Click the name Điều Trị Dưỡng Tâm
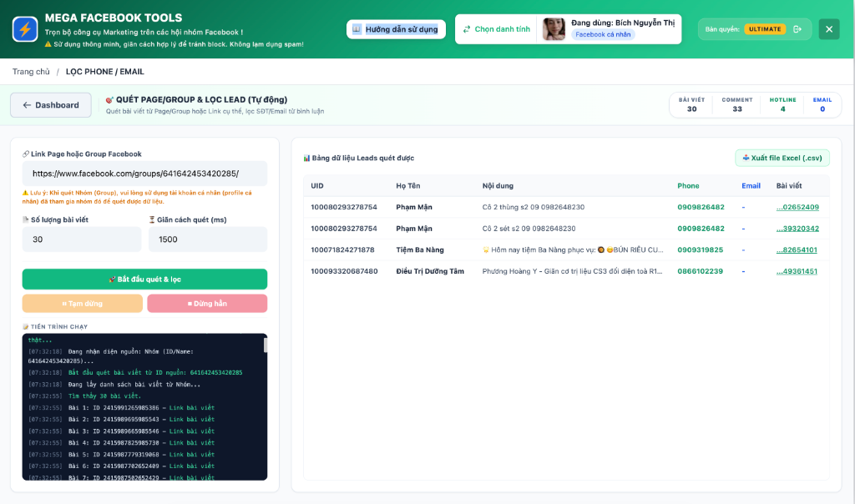This screenshot has width=855, height=504. click(430, 271)
